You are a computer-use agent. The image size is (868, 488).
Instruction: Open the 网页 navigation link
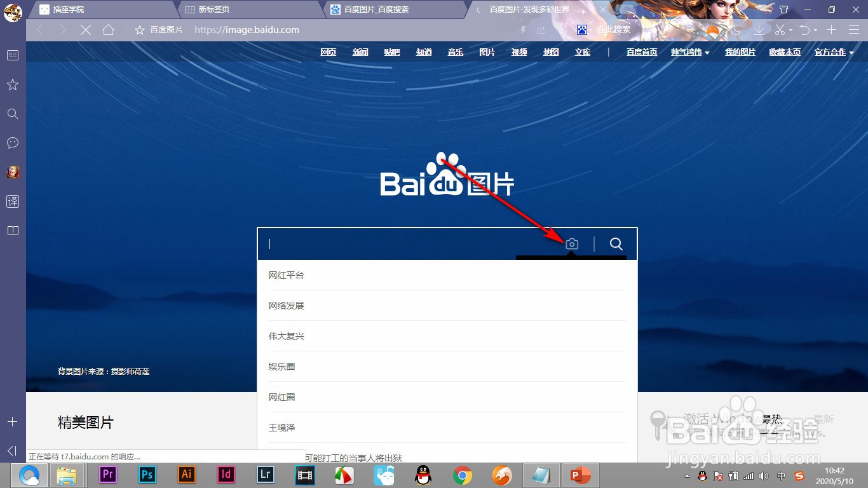click(329, 52)
